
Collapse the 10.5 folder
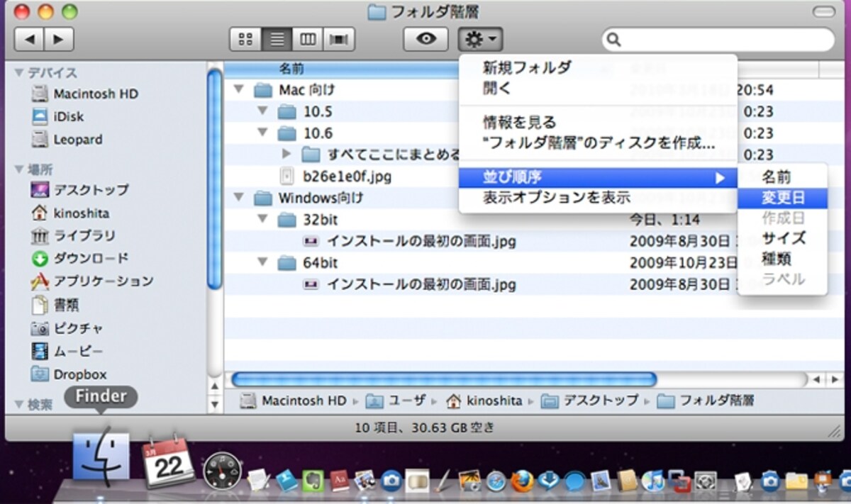pyautogui.click(x=263, y=111)
